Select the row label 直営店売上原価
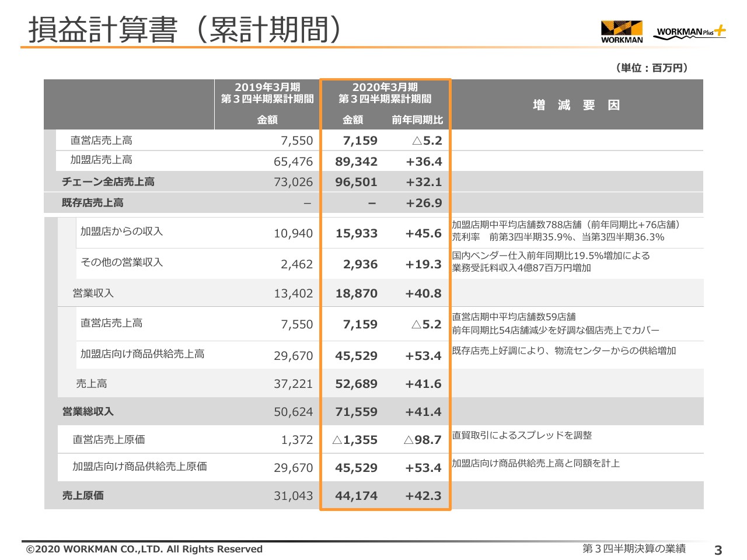747x560 pixels. (109, 440)
